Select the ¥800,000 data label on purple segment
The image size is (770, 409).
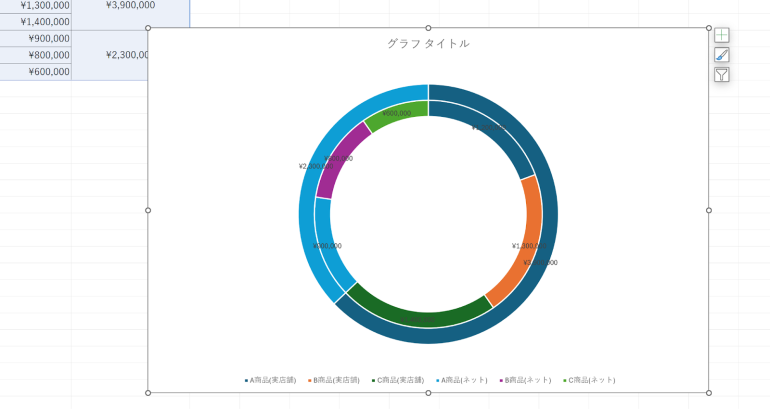pyautogui.click(x=338, y=159)
